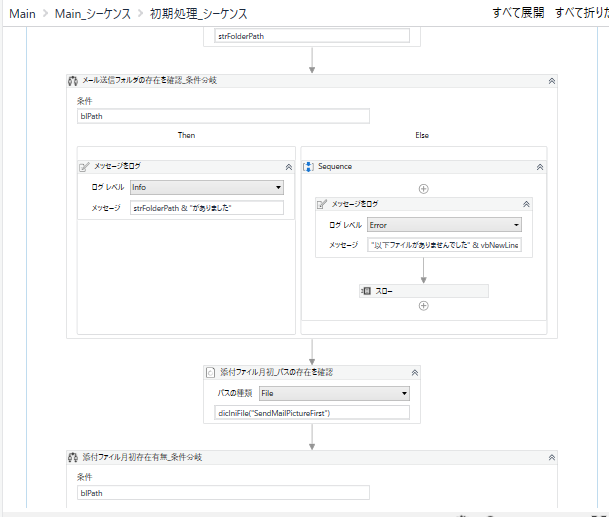609x517 pixels.
Task: Collapse the メール送信フォルダの存在を確認_条件分岐 activity
Action: pyautogui.click(x=552, y=81)
